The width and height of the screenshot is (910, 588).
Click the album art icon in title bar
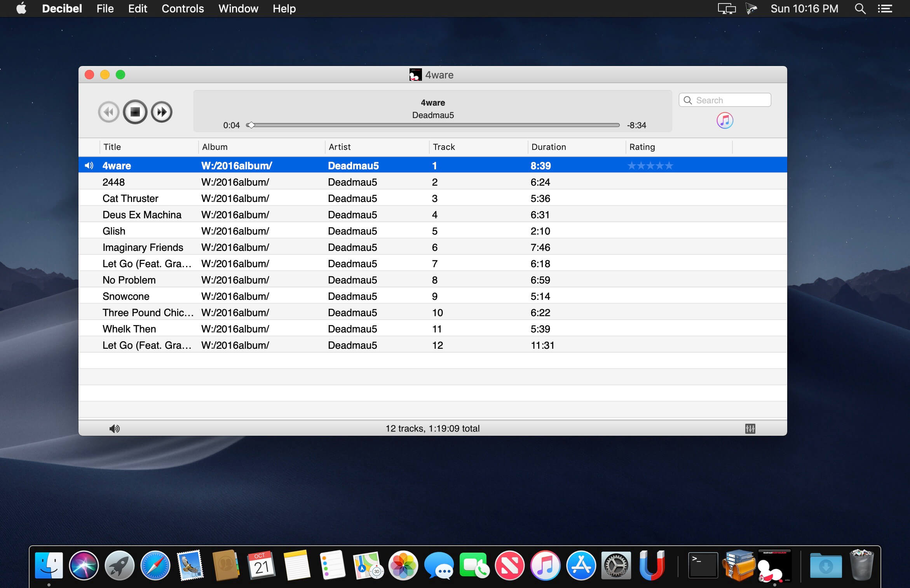click(x=415, y=75)
